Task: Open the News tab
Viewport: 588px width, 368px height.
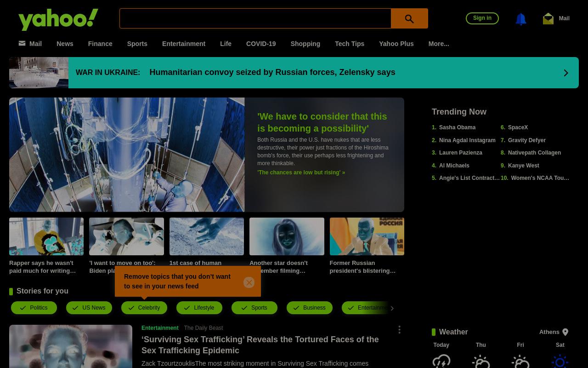Action: pyautogui.click(x=65, y=44)
